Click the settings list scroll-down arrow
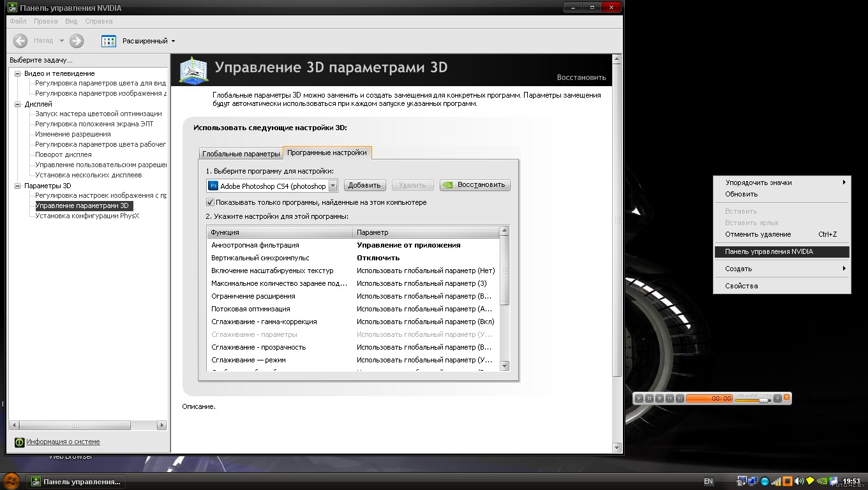Screen dimensions: 868x490 (505, 366)
